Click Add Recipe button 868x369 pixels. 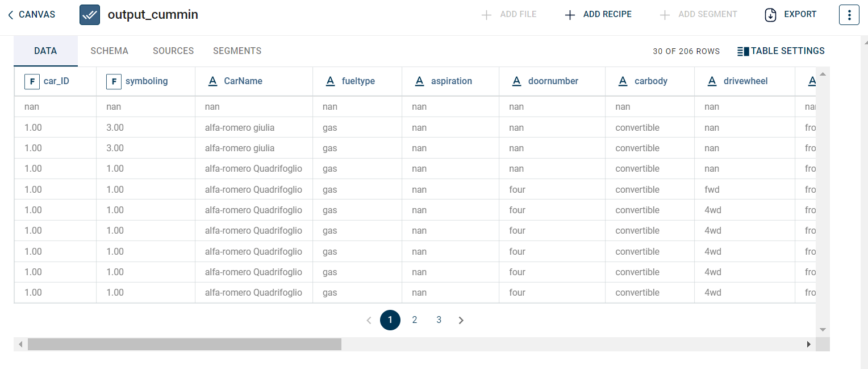click(x=598, y=15)
